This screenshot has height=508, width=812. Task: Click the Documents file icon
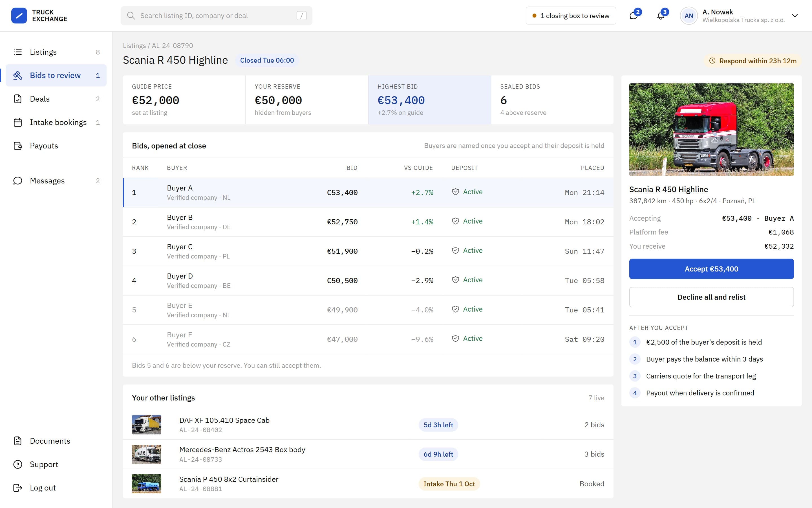[18, 441]
